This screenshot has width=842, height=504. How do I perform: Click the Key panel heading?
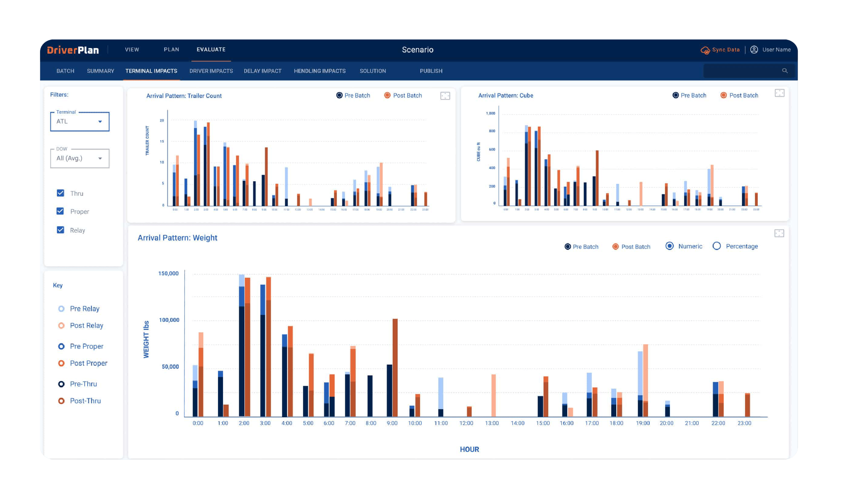[x=58, y=285]
